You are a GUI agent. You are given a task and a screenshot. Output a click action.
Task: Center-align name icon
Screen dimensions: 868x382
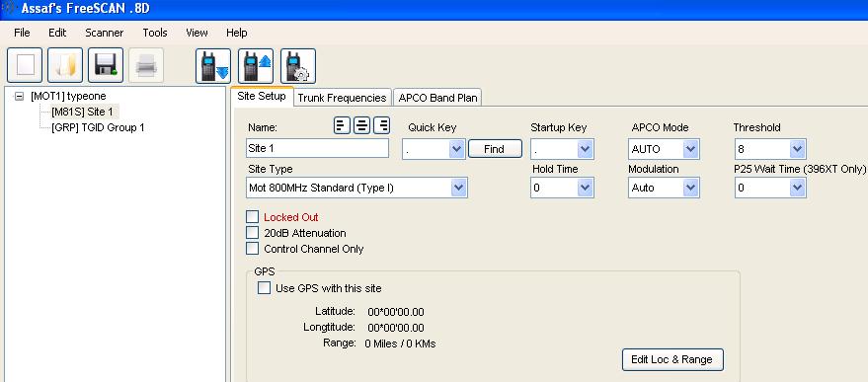(x=362, y=126)
